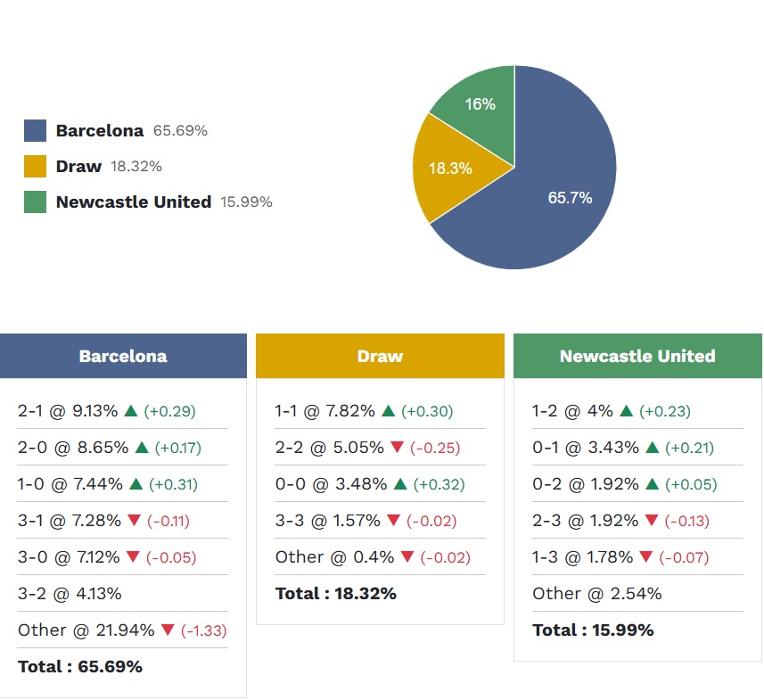
Task: Select the 3-2 @ 4.13% score row
Action: 70,594
